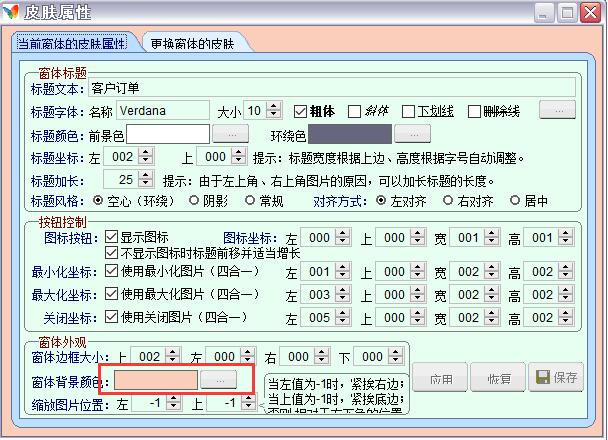This screenshot has width=608, height=440.
Task: Click the Save (保存) disk icon button
Action: pos(558,379)
